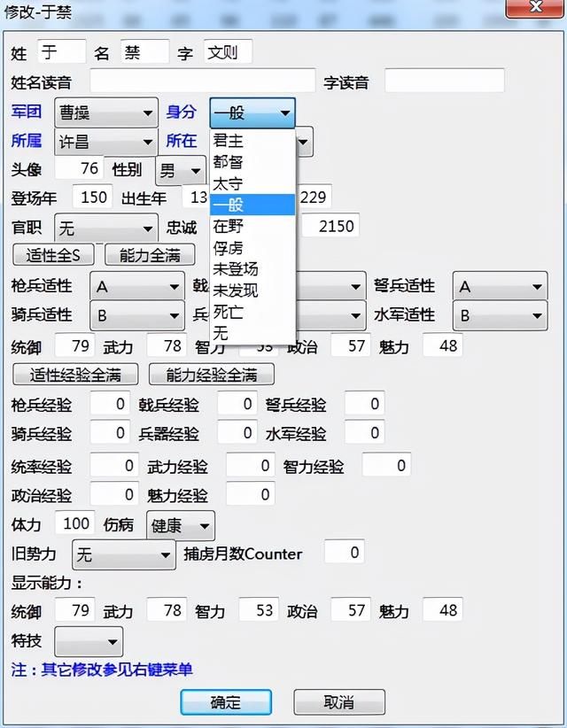Click the 体力 field with 100
Screen dimensions: 567x728
pyautogui.click(x=74, y=523)
